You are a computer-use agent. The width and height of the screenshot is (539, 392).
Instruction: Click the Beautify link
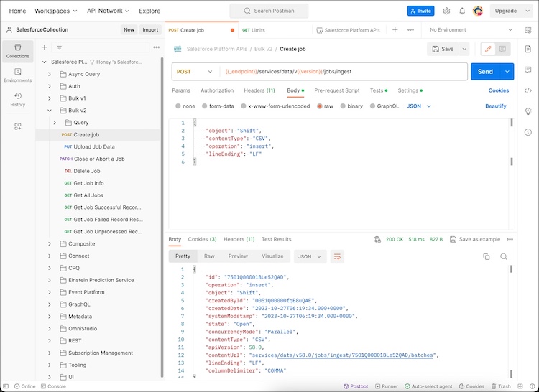coord(496,106)
